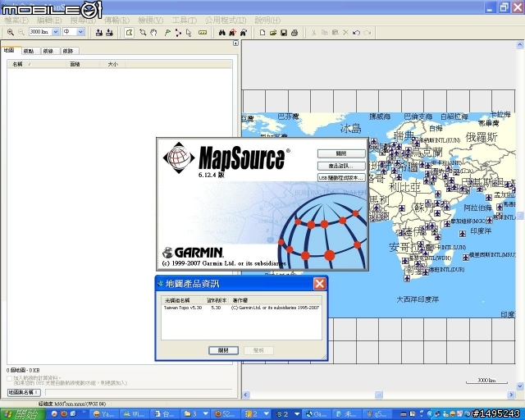Click the Cut scissors icon
This screenshot has width=525, height=420.
click(313, 32)
